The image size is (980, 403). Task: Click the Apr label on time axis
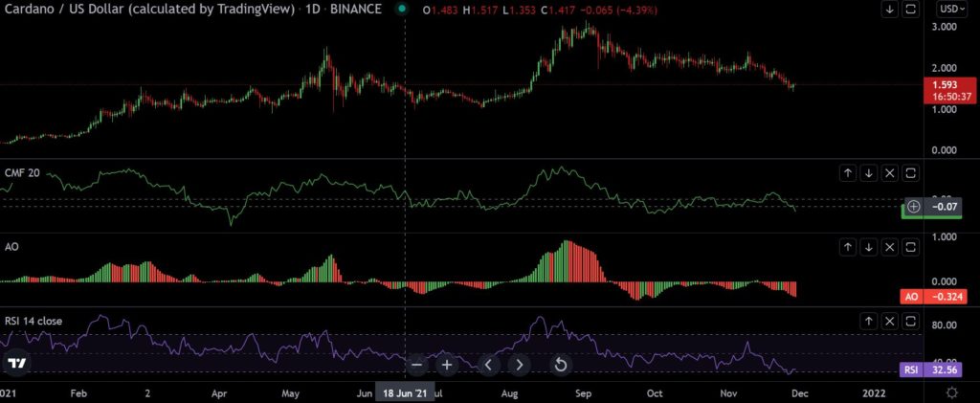[x=219, y=393]
